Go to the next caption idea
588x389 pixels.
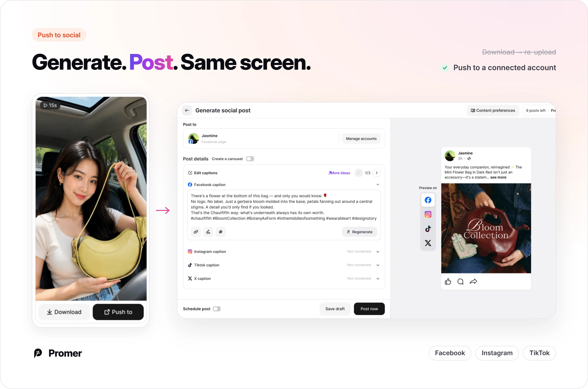point(377,173)
